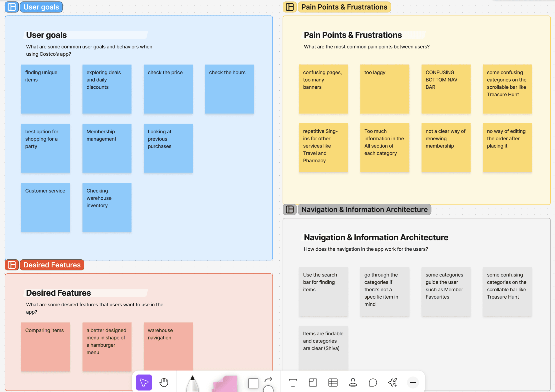The height and width of the screenshot is (392, 555).
Task: Select the 'a better designed menu' hamburger sticky
Action: [x=107, y=347]
